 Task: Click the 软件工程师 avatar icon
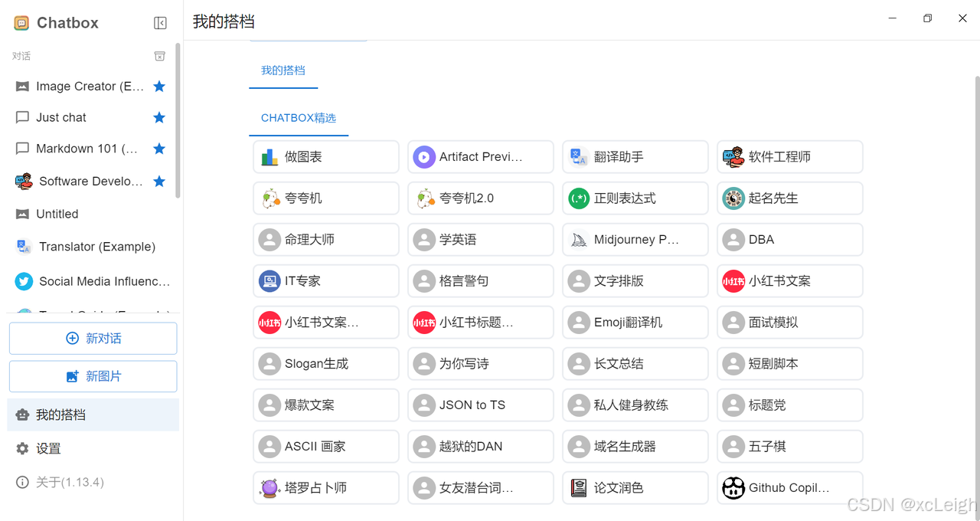point(733,157)
